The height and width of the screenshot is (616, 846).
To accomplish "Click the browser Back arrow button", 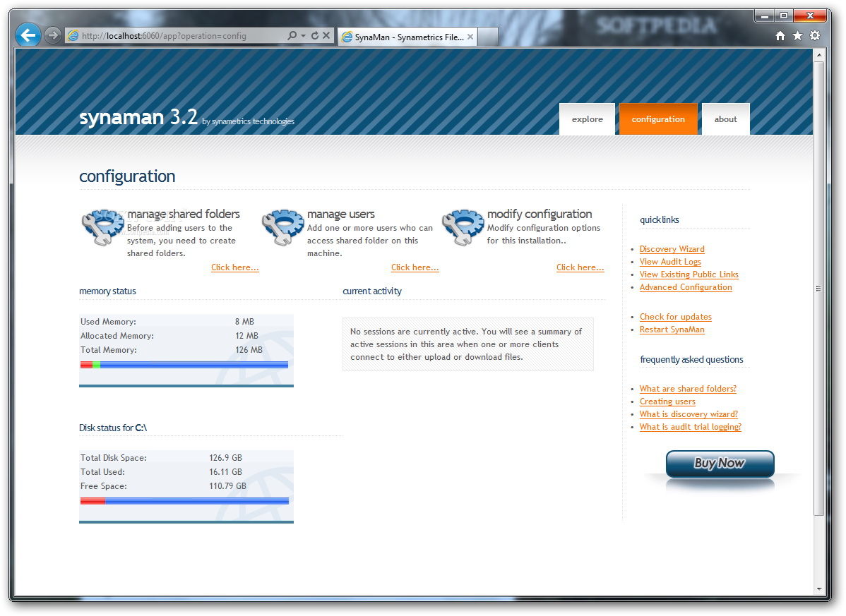I will [28, 35].
